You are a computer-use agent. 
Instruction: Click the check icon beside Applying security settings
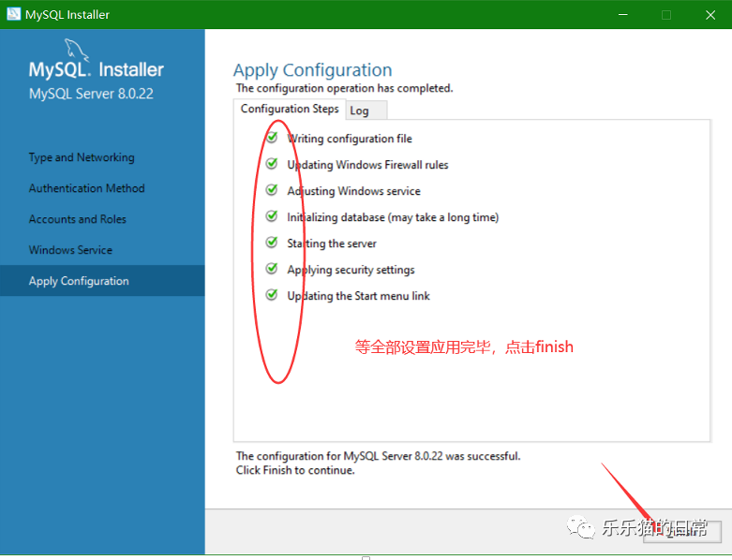[x=272, y=269]
